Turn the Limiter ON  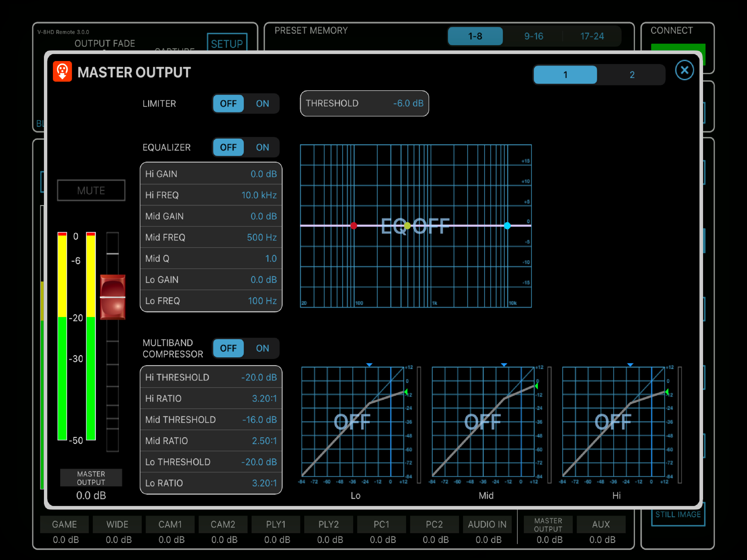pos(262,104)
